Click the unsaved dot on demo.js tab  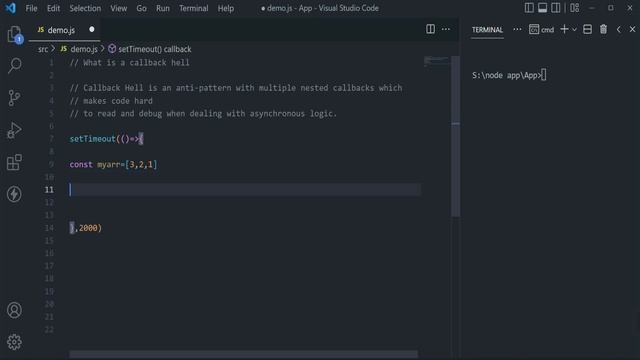[x=92, y=29]
